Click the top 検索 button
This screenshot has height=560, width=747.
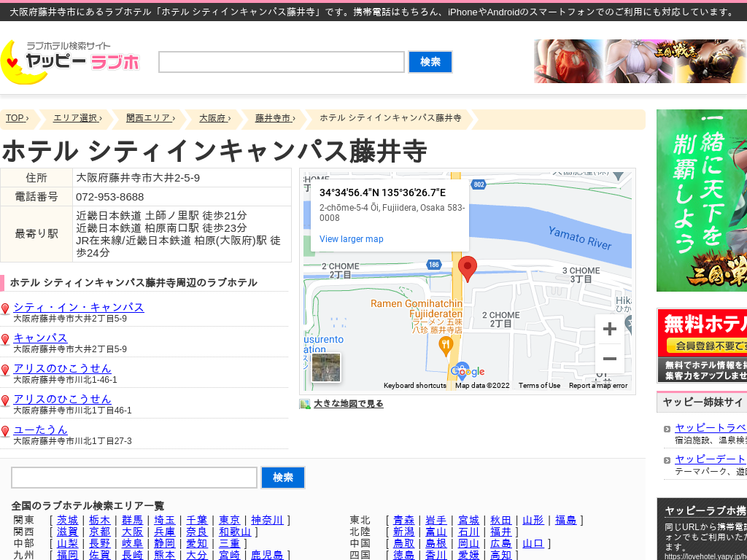(430, 62)
